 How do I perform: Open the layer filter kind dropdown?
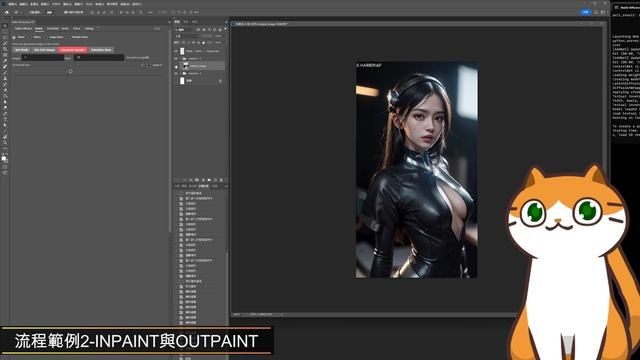pos(185,29)
